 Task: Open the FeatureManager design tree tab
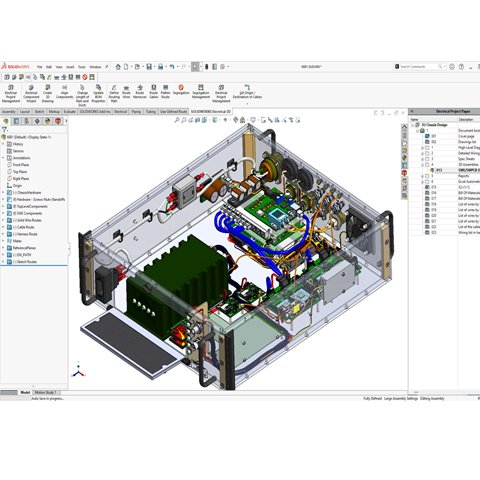[x=6, y=121]
